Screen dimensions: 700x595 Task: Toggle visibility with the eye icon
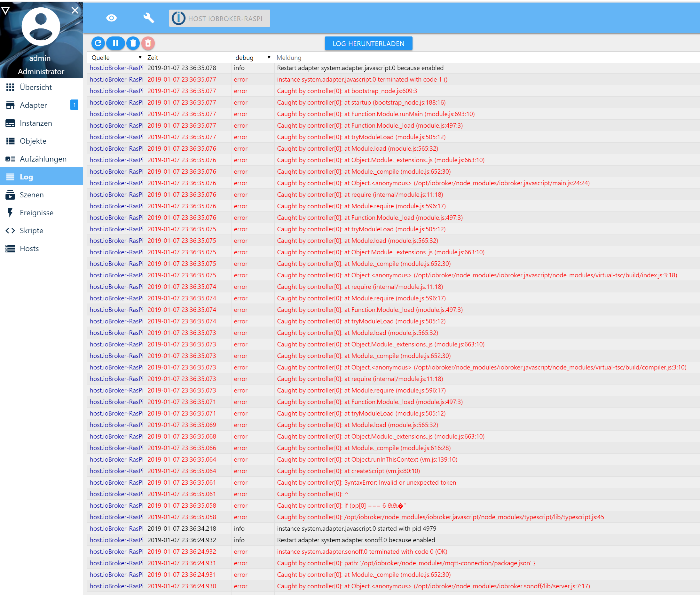pyautogui.click(x=111, y=18)
